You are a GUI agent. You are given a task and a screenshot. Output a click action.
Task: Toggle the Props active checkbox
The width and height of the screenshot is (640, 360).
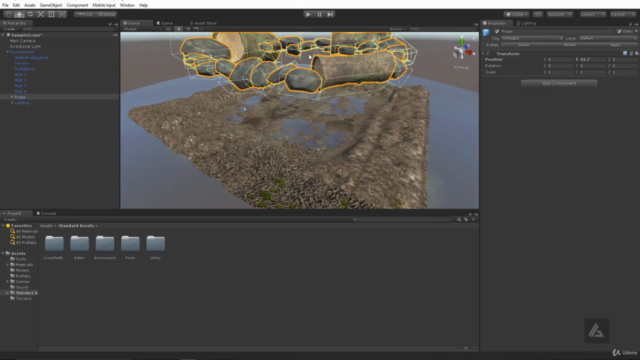[x=497, y=31]
